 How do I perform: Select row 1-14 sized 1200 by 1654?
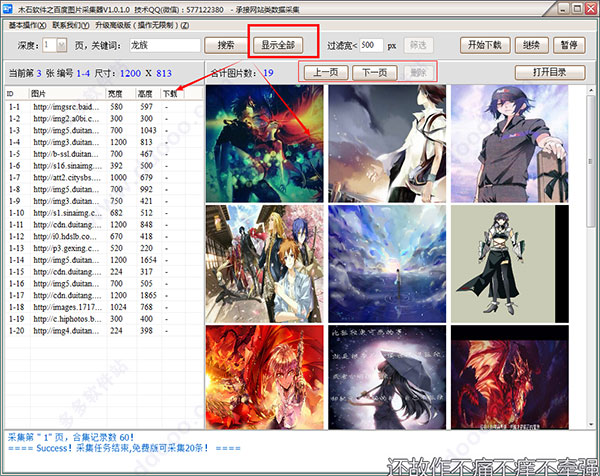click(x=104, y=260)
